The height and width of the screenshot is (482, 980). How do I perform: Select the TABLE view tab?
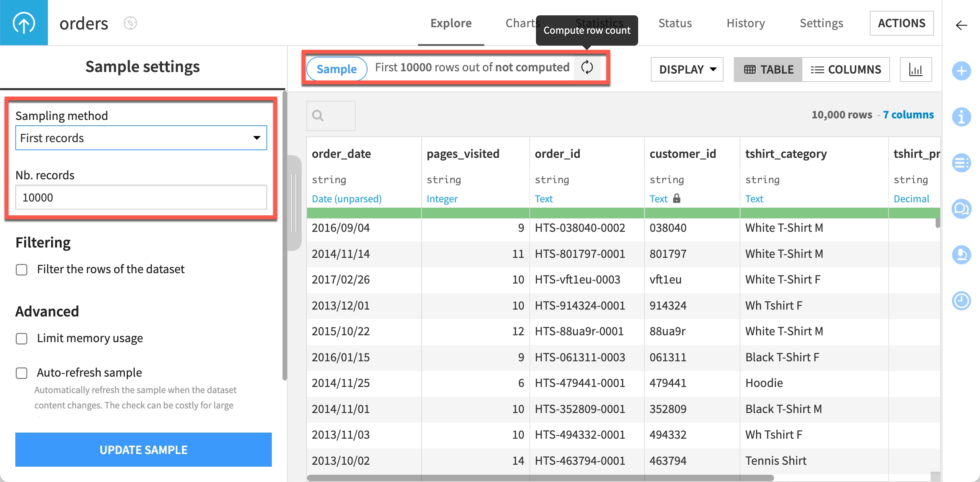(x=768, y=69)
